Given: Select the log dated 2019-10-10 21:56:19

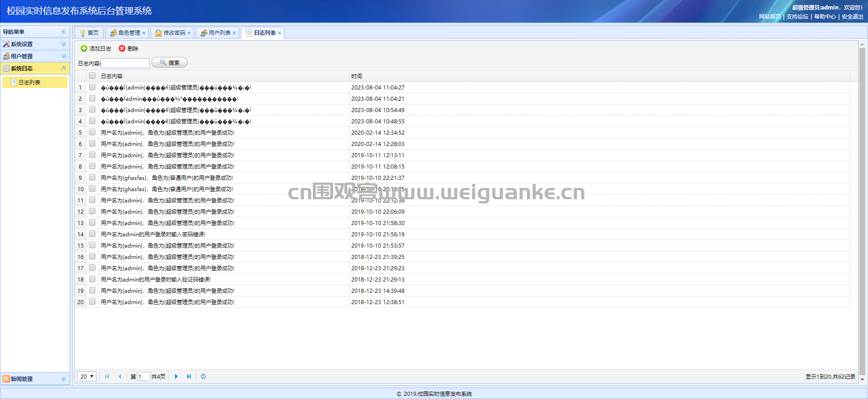Looking at the screenshot, I should [378, 234].
